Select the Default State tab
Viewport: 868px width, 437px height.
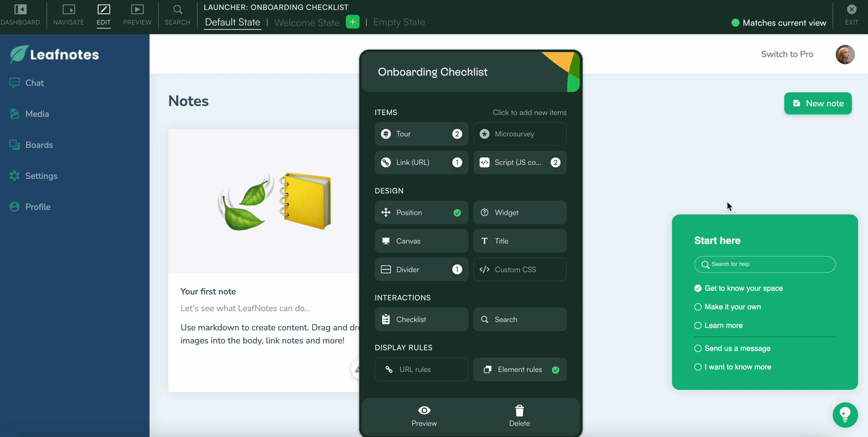(232, 22)
